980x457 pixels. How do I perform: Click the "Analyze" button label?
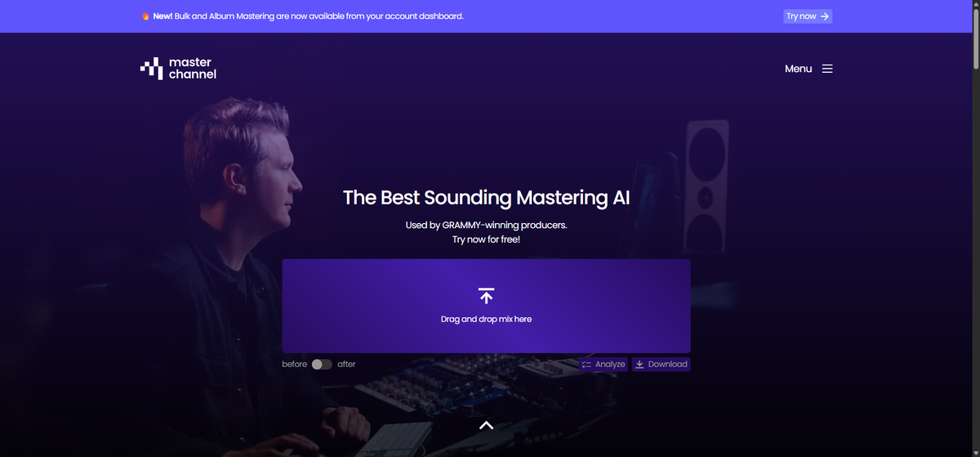(x=610, y=365)
